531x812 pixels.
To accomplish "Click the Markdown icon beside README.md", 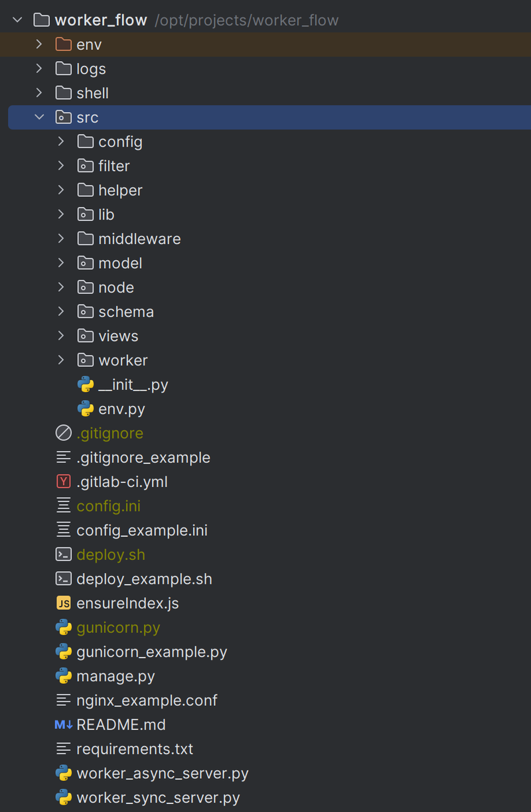I will coord(64,724).
